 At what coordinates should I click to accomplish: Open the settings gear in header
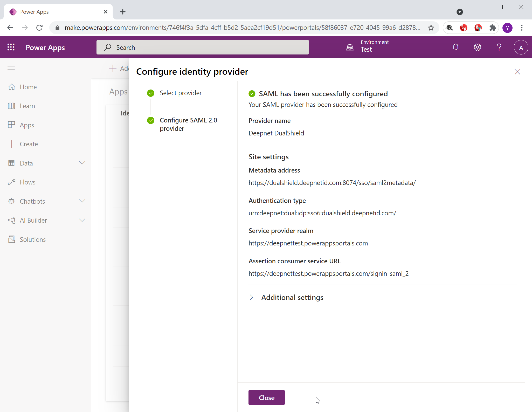point(477,47)
